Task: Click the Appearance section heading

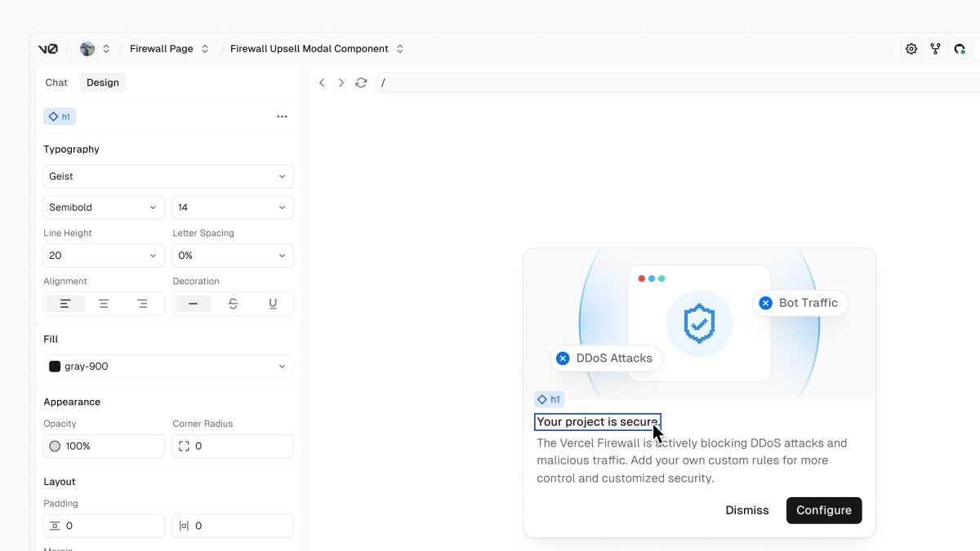Action: [x=72, y=402]
